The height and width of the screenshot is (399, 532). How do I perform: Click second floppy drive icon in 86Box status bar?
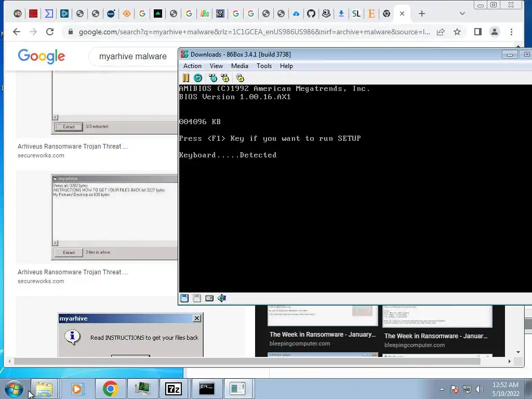tap(197, 298)
